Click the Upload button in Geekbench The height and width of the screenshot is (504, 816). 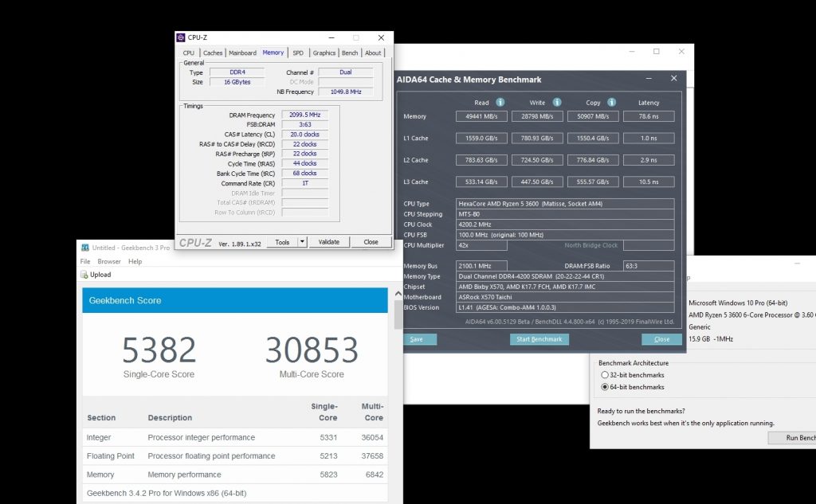click(96, 275)
